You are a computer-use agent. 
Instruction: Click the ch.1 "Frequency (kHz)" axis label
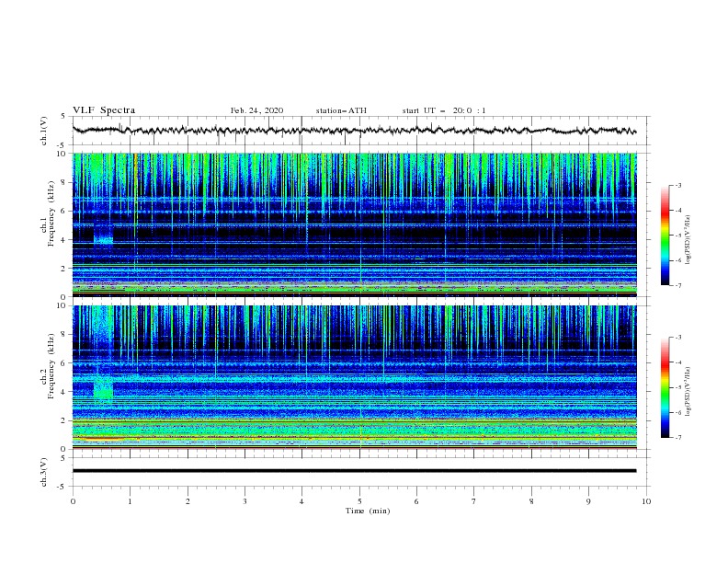(x=51, y=212)
